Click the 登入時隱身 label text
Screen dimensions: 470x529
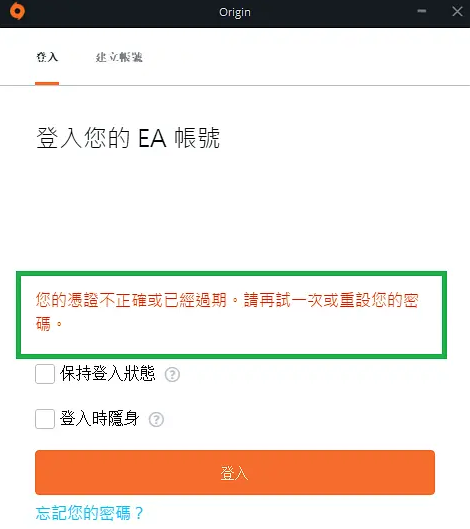coord(100,419)
